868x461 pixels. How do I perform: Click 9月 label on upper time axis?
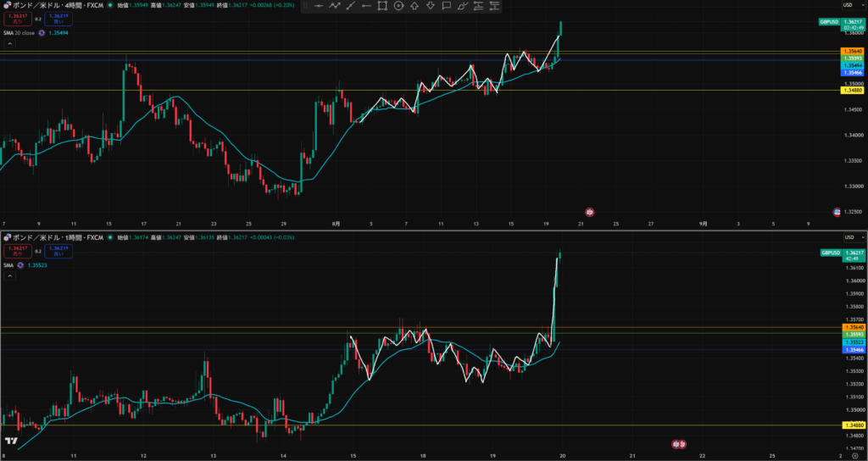coord(703,224)
